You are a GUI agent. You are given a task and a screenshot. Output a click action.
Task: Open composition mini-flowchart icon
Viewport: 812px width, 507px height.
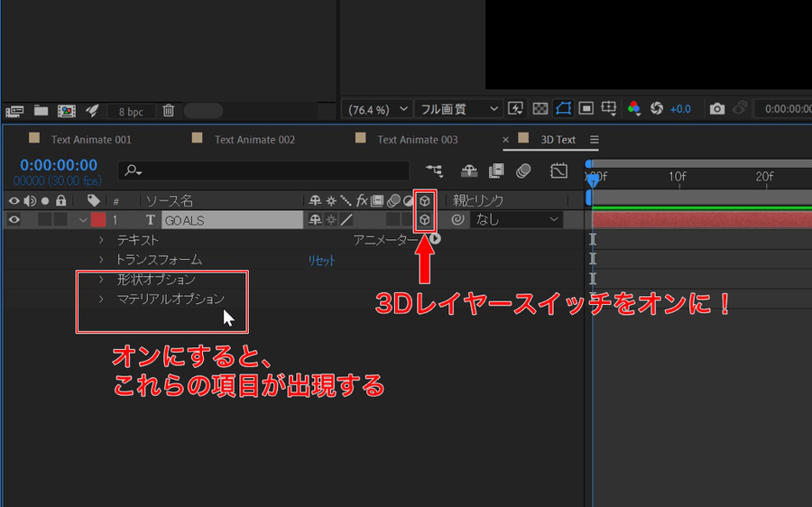click(435, 171)
